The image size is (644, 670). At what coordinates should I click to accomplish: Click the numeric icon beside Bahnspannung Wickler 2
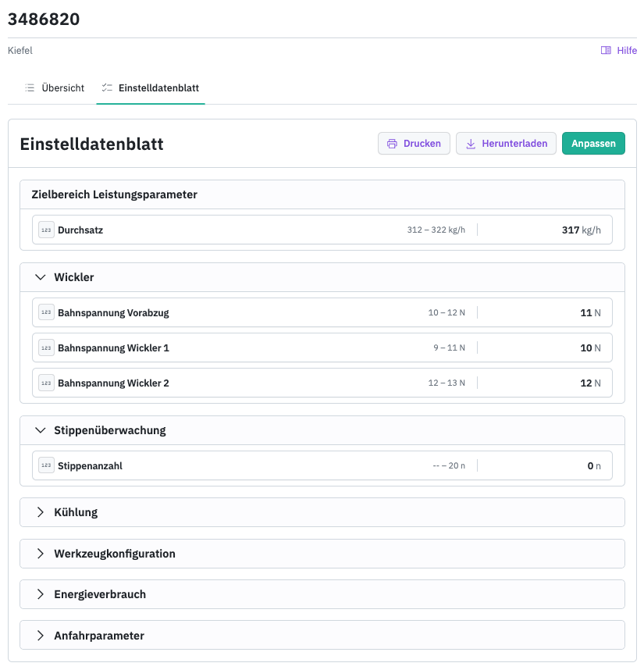pyautogui.click(x=46, y=383)
